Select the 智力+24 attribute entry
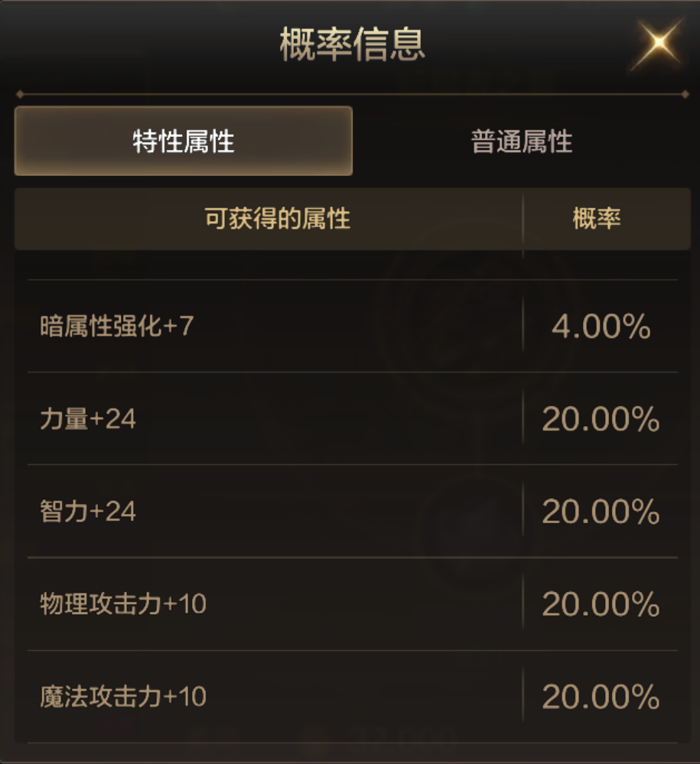700x764 pixels. [88, 512]
